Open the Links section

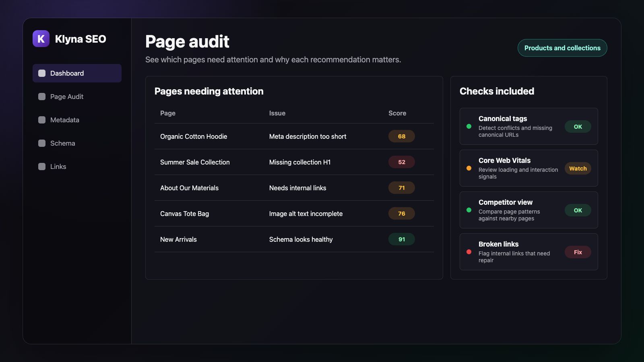(77, 167)
